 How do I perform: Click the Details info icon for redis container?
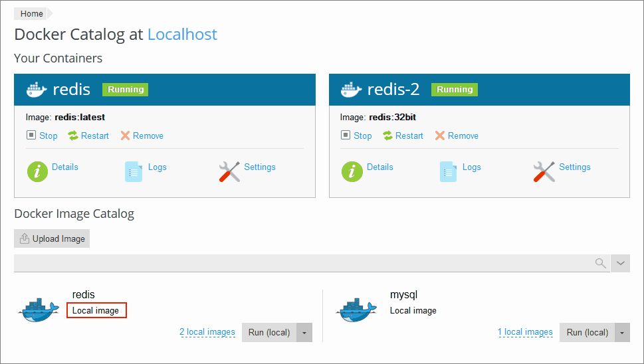pos(37,171)
